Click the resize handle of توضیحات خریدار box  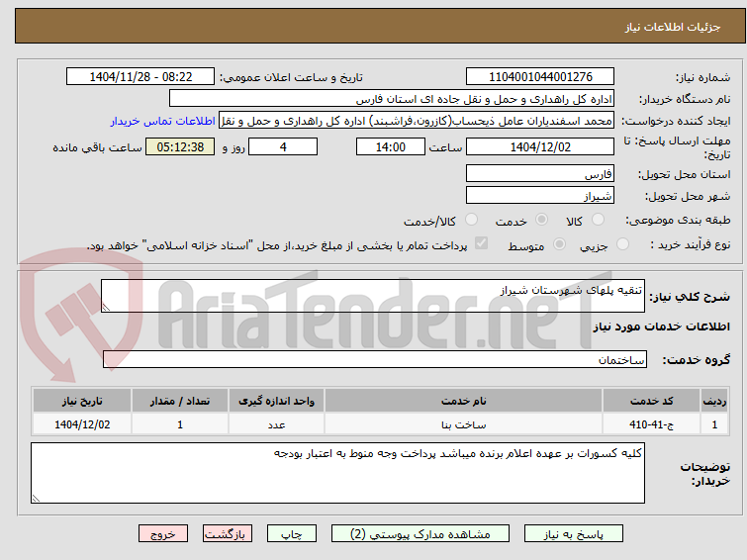coord(36,498)
